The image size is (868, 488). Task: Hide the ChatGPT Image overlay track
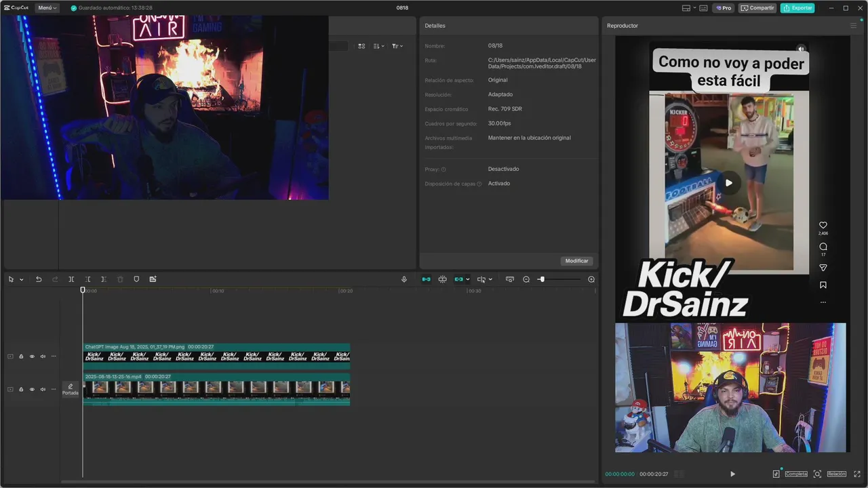[32, 357]
